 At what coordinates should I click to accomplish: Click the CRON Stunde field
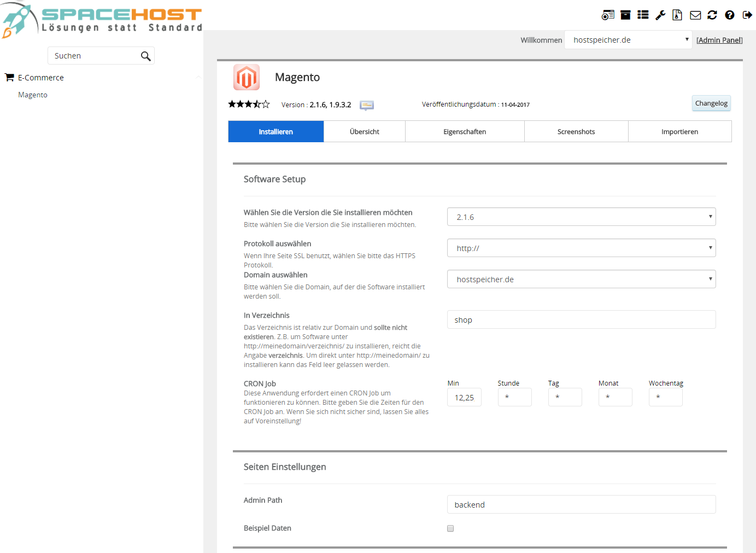pyautogui.click(x=515, y=398)
